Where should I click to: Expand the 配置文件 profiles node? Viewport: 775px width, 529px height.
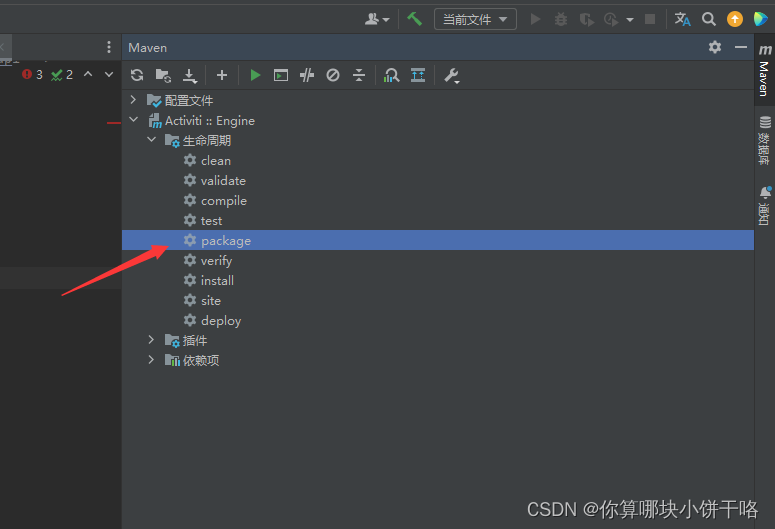coord(133,100)
